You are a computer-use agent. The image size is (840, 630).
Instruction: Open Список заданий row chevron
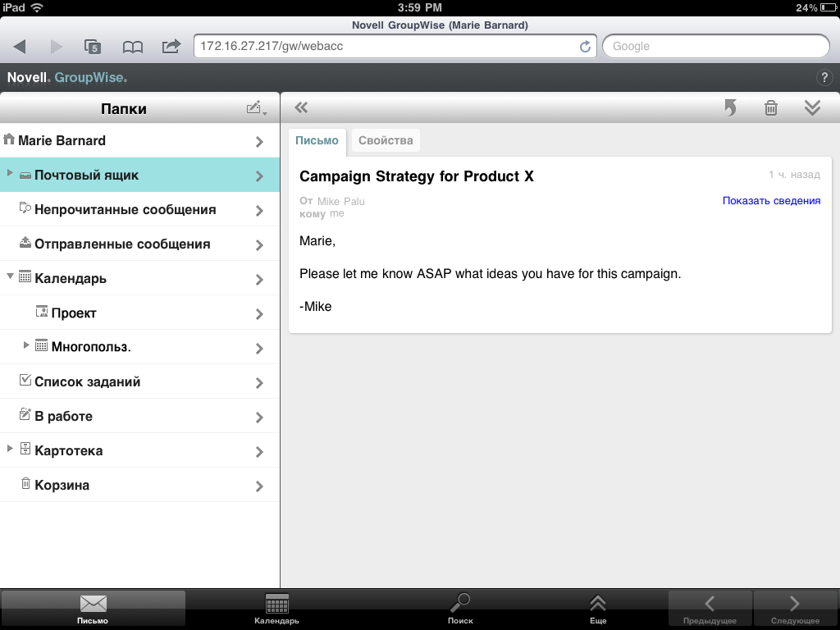[x=259, y=382]
